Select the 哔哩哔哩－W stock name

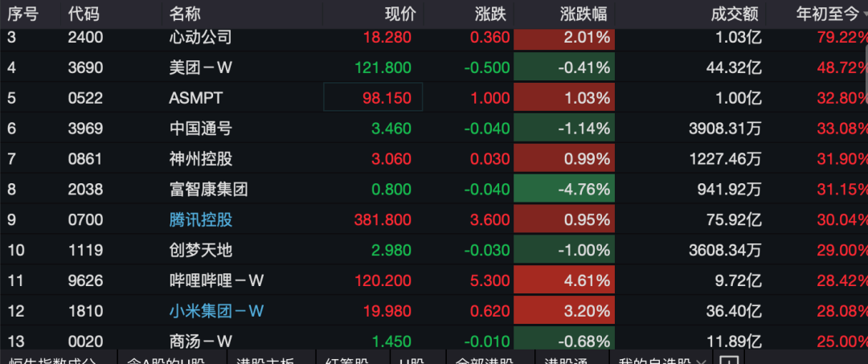216,280
